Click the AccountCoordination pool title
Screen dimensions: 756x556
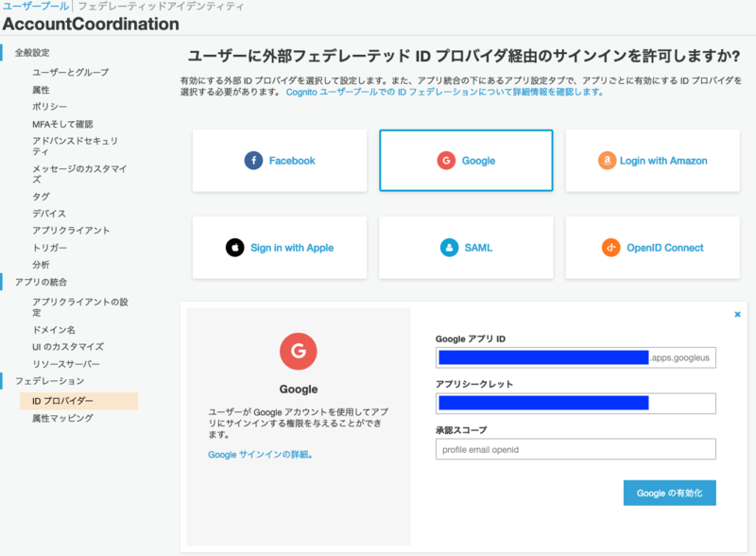[x=91, y=24]
